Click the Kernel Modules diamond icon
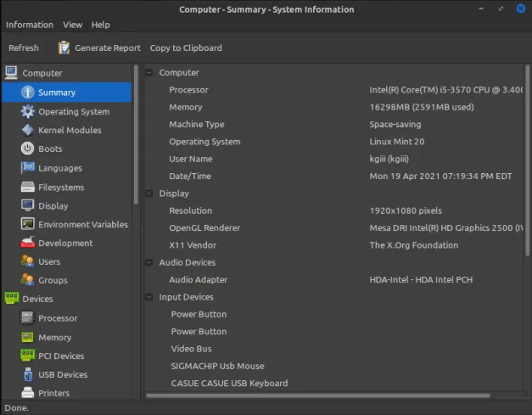Image resolution: width=532 pixels, height=415 pixels. 27,130
